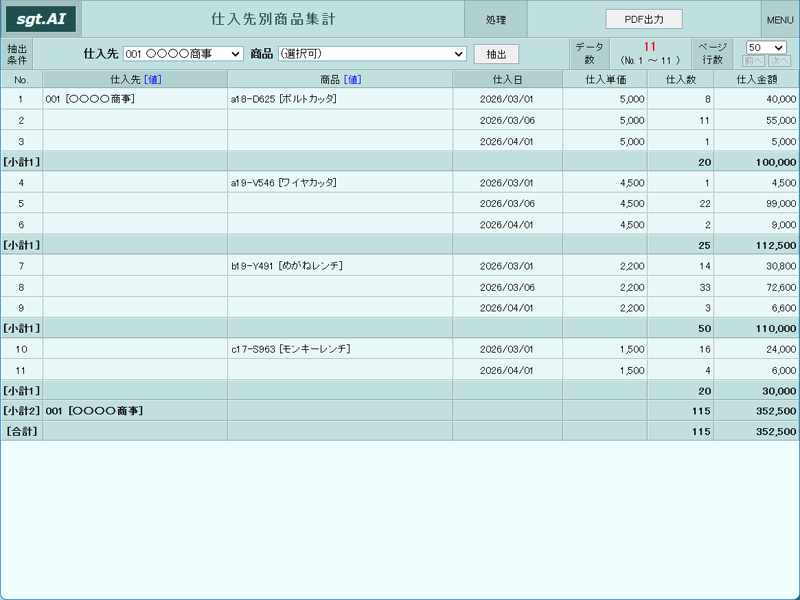Click the 仕入日 column header
Screen dimensions: 800x600
pyautogui.click(x=507, y=80)
